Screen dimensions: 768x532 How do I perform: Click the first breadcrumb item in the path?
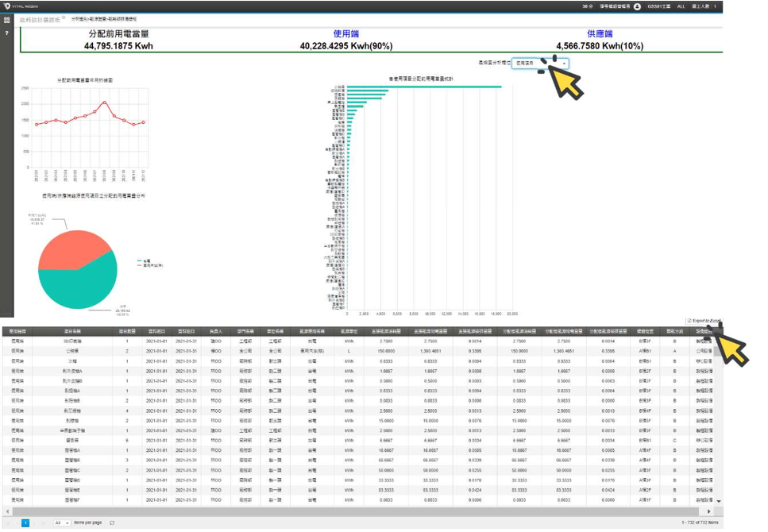pyautogui.click(x=80, y=17)
